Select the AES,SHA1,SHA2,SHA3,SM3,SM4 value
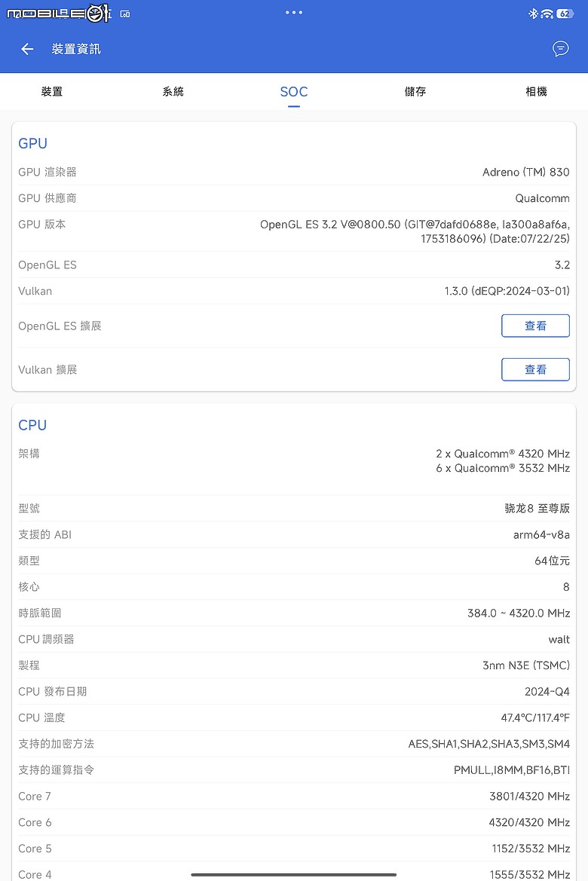This screenshot has height=881, width=588. pos(489,744)
